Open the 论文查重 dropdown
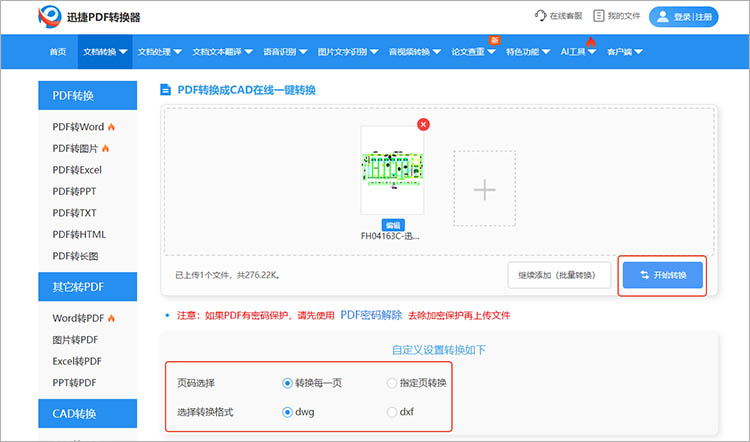 click(x=473, y=52)
